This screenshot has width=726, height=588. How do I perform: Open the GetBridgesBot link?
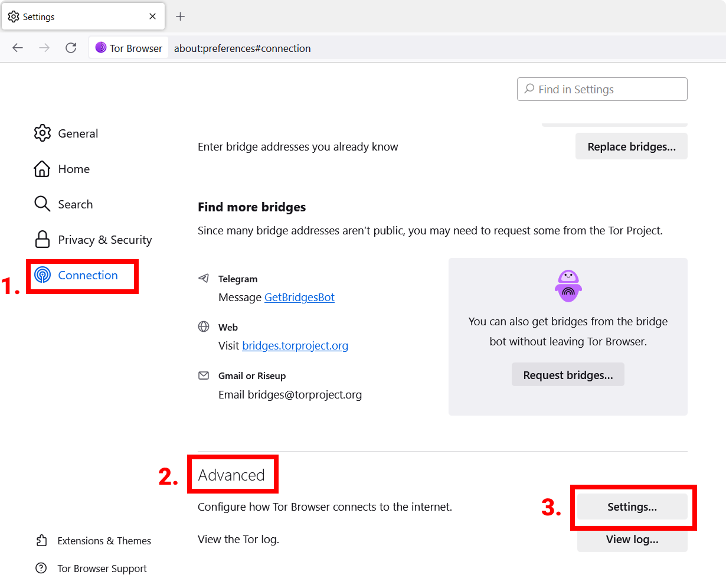point(299,298)
